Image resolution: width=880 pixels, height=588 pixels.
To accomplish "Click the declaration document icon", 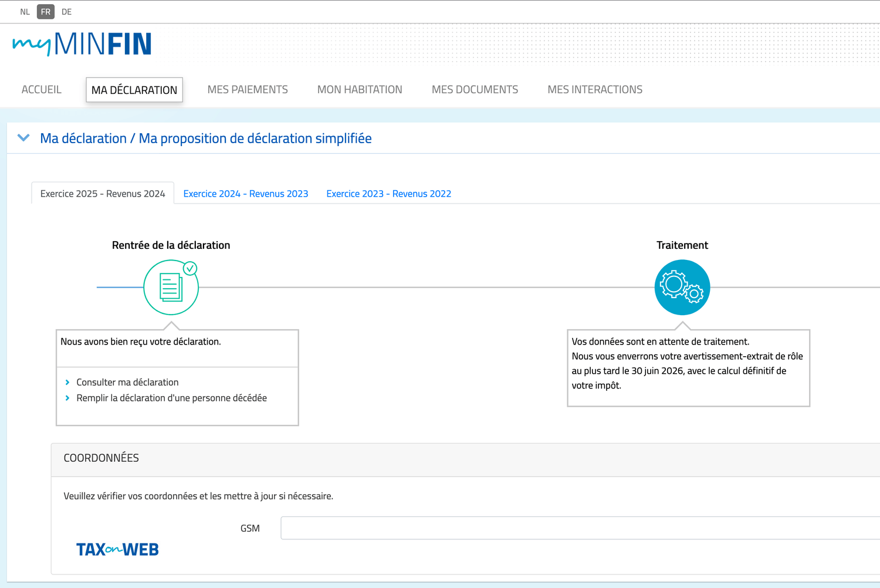I will 171,288.
